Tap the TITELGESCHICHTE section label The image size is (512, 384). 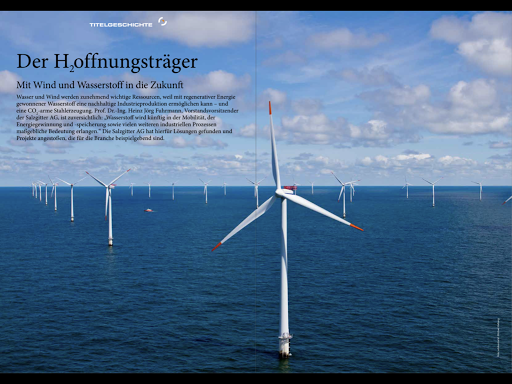(x=121, y=25)
